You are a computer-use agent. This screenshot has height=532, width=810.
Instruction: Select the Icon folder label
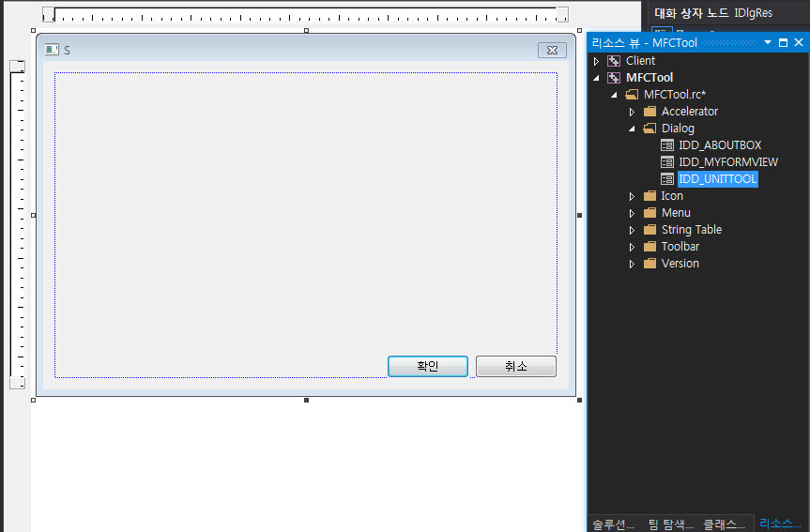click(x=672, y=196)
